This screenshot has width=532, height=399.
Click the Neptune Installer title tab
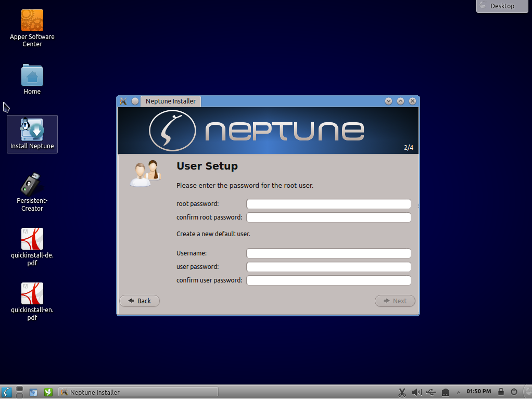[171, 101]
